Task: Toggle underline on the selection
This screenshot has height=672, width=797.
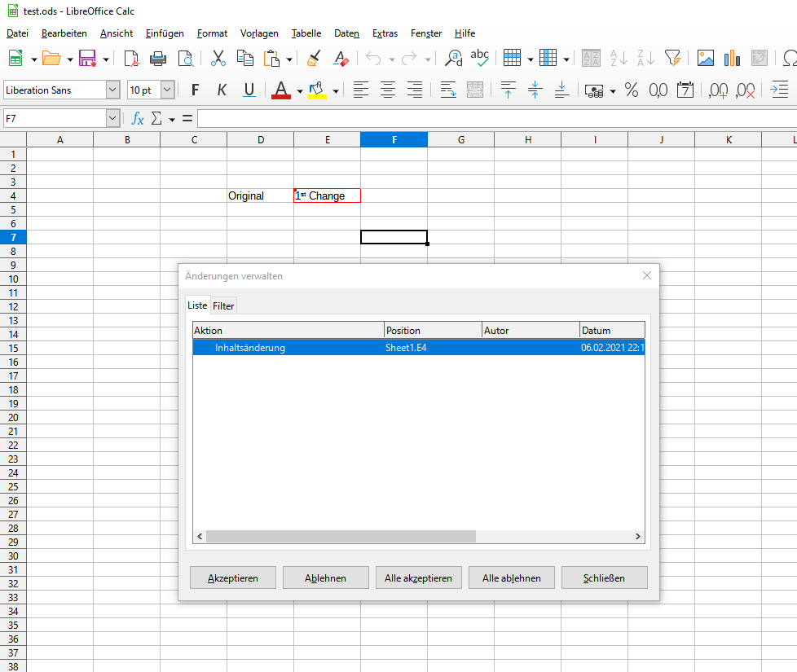Action: (249, 90)
